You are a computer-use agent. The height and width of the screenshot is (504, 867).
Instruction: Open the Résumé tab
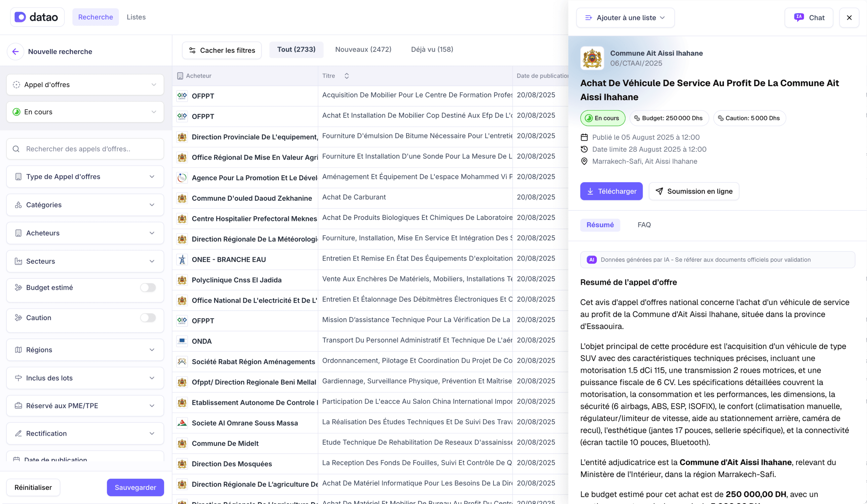[x=600, y=225]
